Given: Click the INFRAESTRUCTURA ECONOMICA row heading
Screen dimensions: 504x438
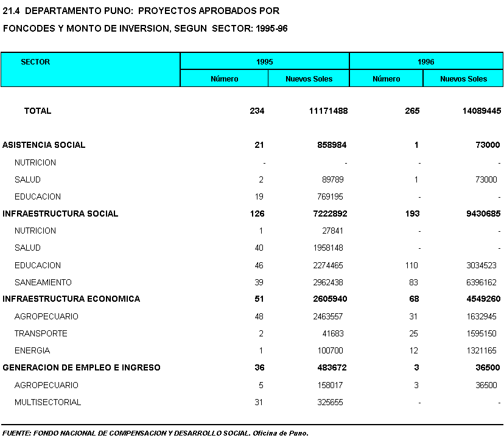Looking at the screenshot, I should click(71, 299).
